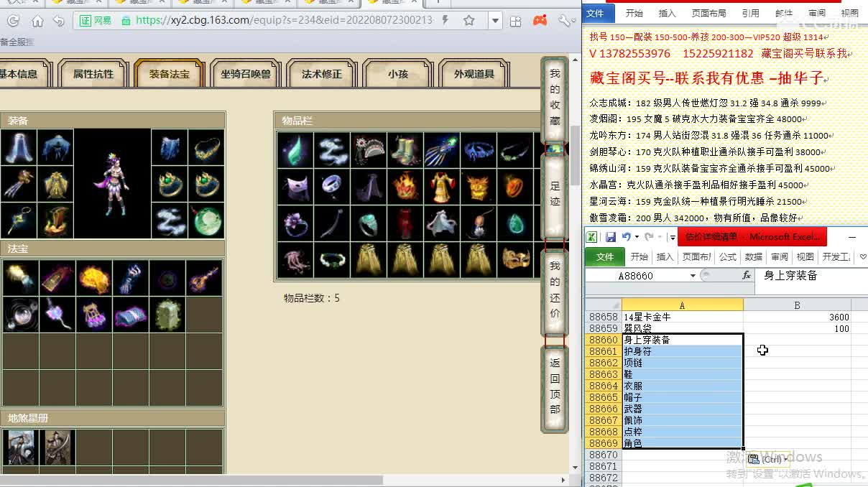Open the 足迹 side button
Image resolution: width=868 pixels, height=487 pixels.
(x=555, y=195)
